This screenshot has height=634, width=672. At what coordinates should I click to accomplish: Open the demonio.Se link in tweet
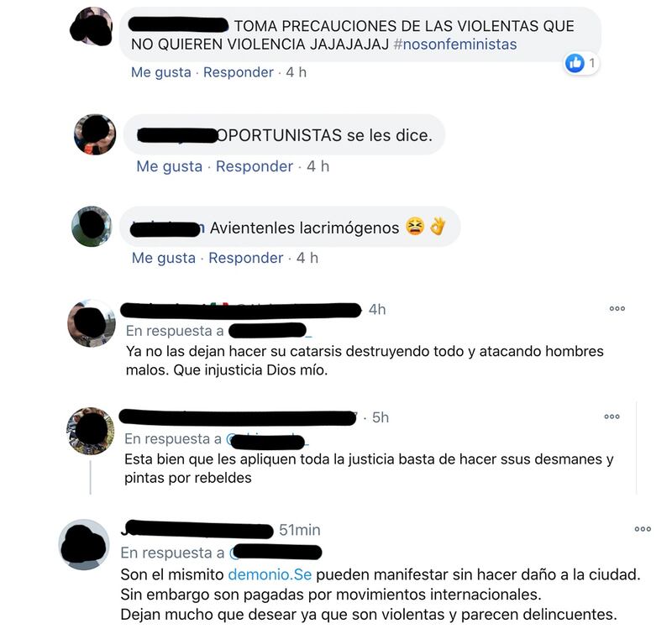click(x=270, y=574)
